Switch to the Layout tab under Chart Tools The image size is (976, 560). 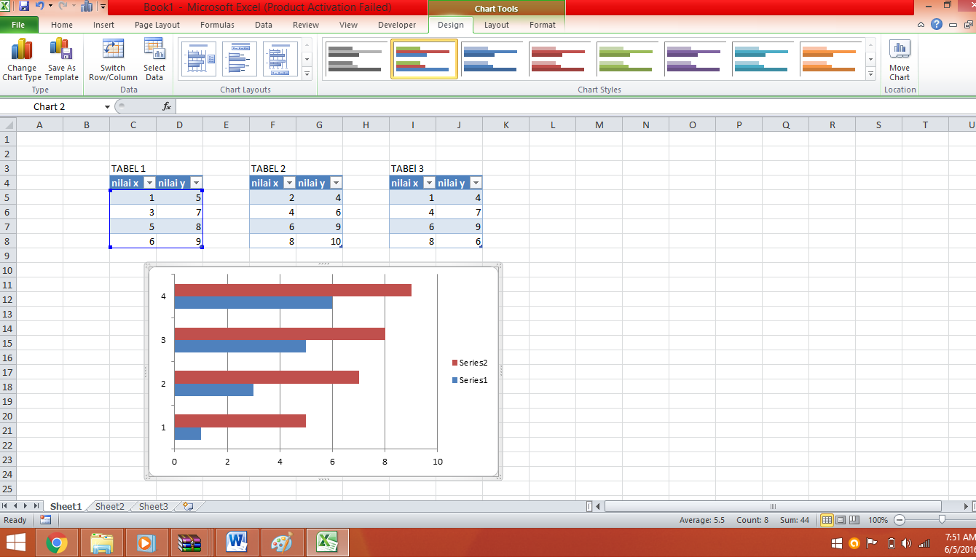point(496,24)
